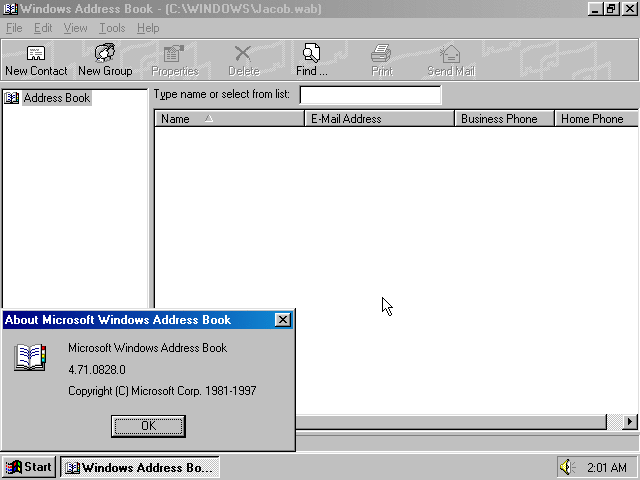Close the main Windows Address Book window
The width and height of the screenshot is (640, 480).
[x=629, y=9]
